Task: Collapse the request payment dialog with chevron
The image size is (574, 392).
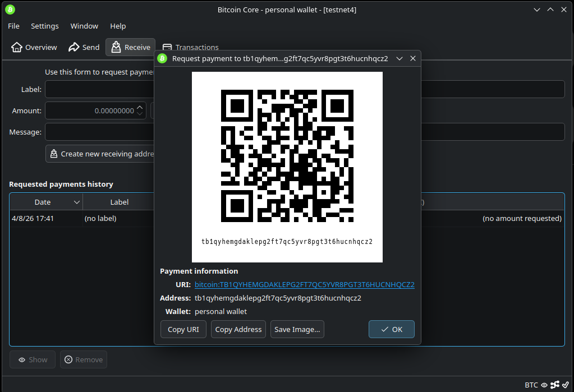Action: click(x=399, y=58)
